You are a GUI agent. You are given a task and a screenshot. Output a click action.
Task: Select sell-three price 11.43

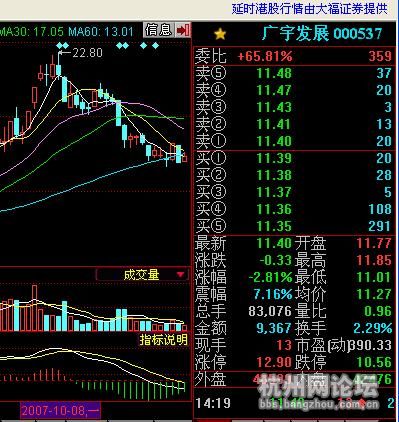tap(274, 107)
